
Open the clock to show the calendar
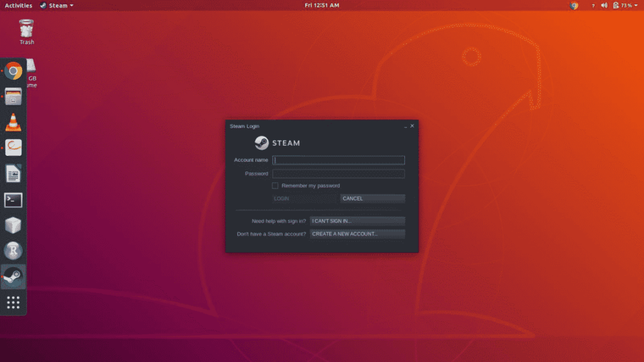[x=321, y=5]
